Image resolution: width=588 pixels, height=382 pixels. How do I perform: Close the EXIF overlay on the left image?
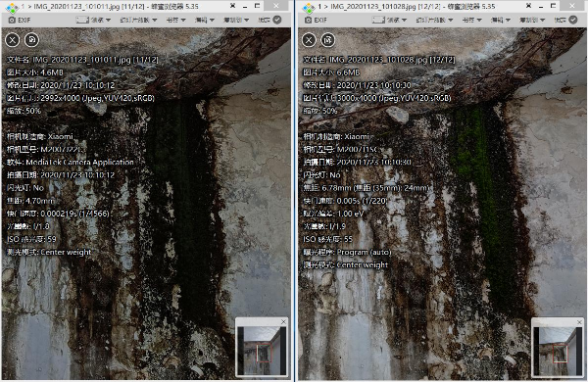pos(13,40)
